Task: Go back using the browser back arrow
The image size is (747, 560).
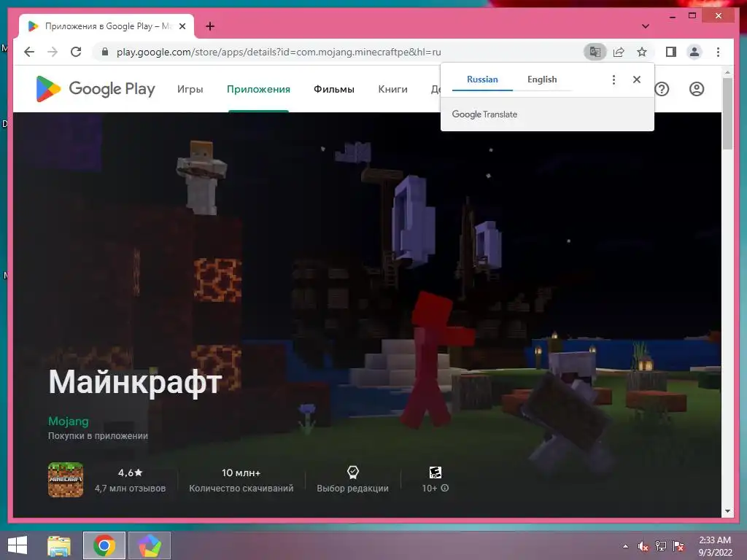Action: [x=29, y=52]
